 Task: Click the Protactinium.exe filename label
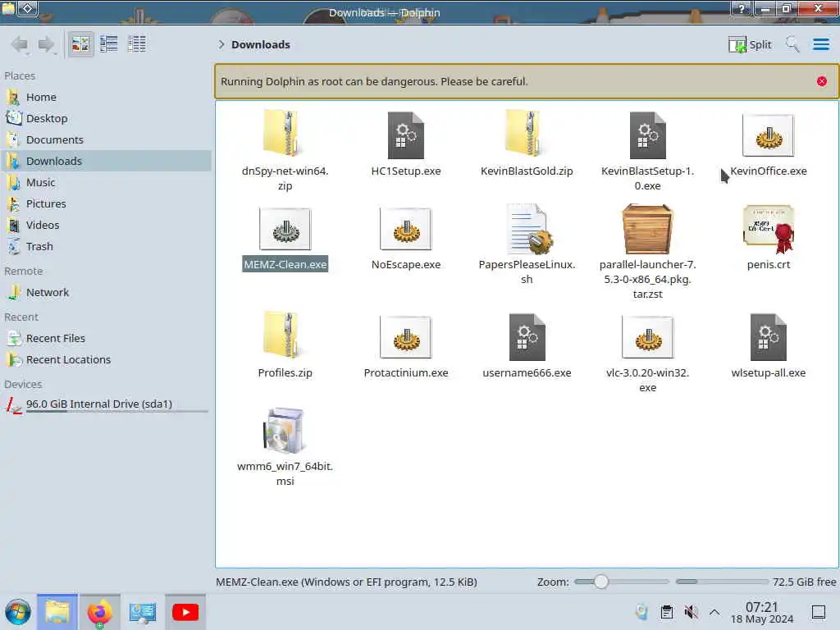pyautogui.click(x=406, y=373)
